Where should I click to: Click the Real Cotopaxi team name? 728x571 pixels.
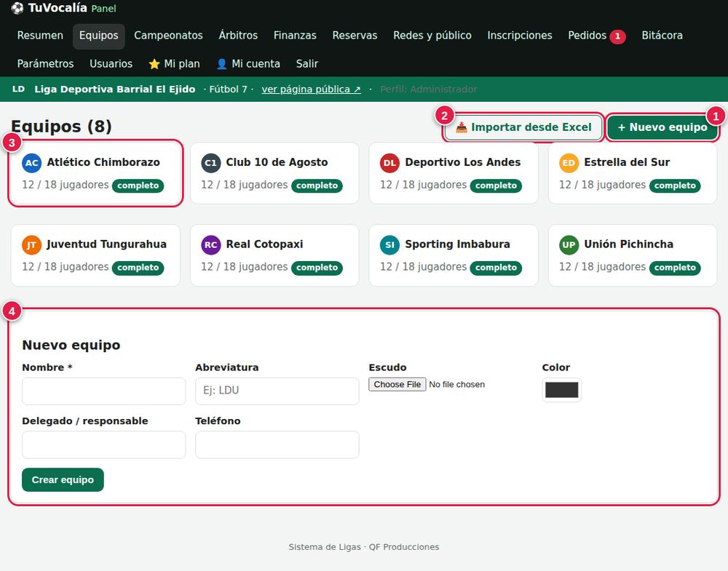coord(264,244)
